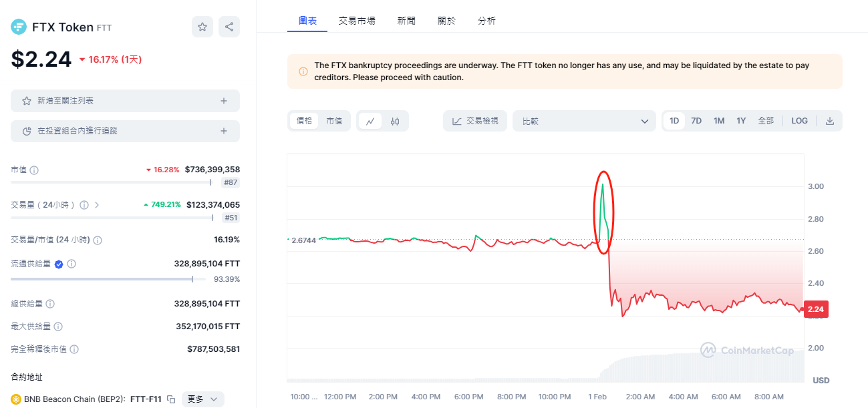Image resolution: width=868 pixels, height=408 pixels.
Task: Click the $736,399,358 market cap value
Action: coord(212,170)
